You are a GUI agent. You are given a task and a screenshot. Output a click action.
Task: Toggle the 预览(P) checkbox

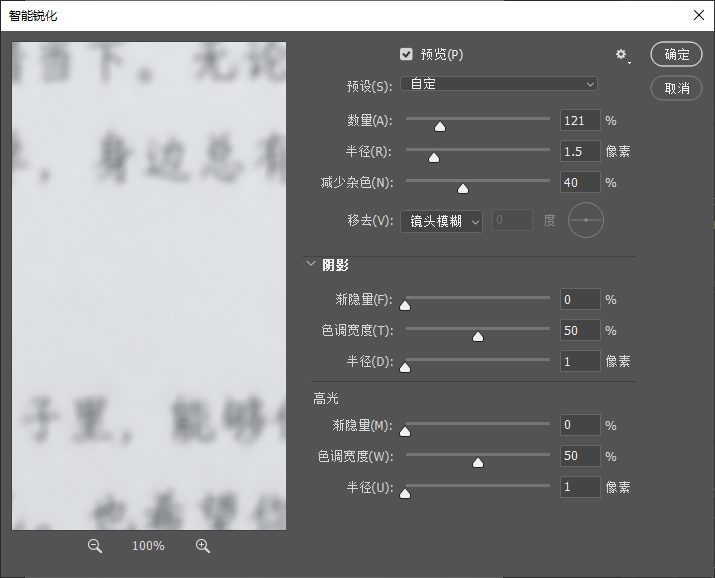pos(406,54)
